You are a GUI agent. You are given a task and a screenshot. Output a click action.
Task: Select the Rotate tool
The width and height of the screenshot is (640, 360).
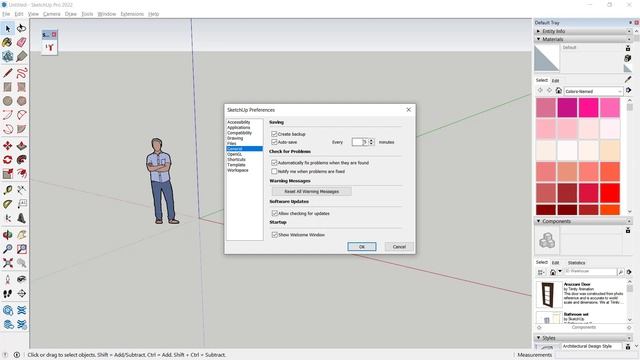[7, 160]
